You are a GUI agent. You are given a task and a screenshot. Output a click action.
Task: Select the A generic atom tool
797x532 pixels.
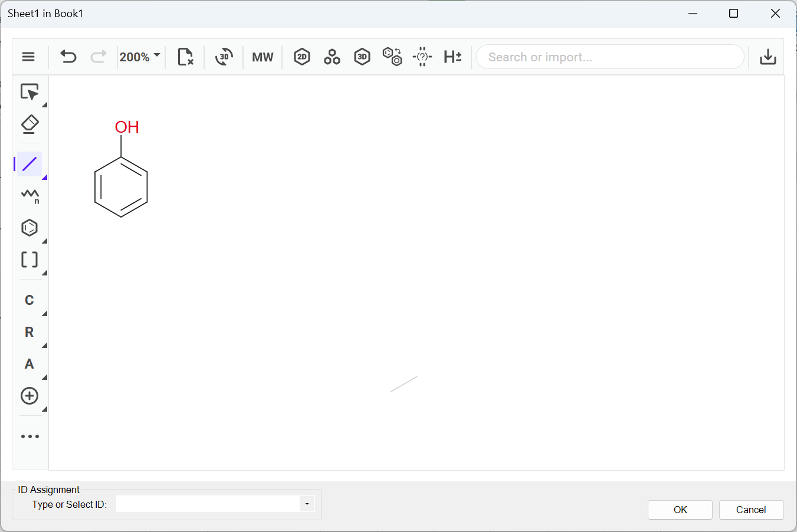(x=29, y=364)
